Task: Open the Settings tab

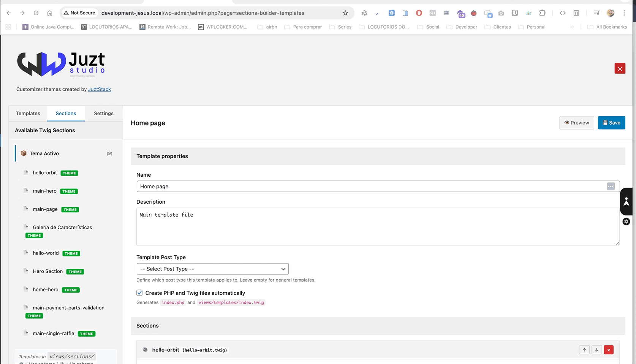Action: 104,114
